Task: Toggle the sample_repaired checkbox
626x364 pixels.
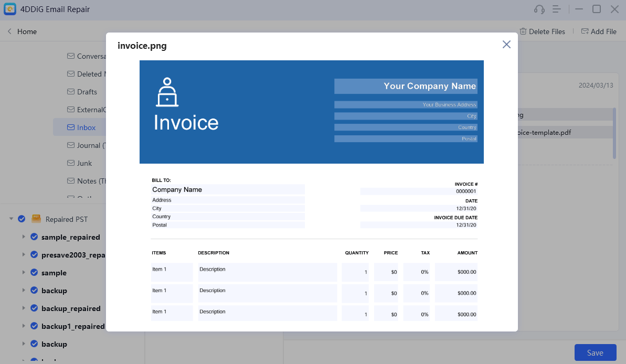Action: point(34,237)
